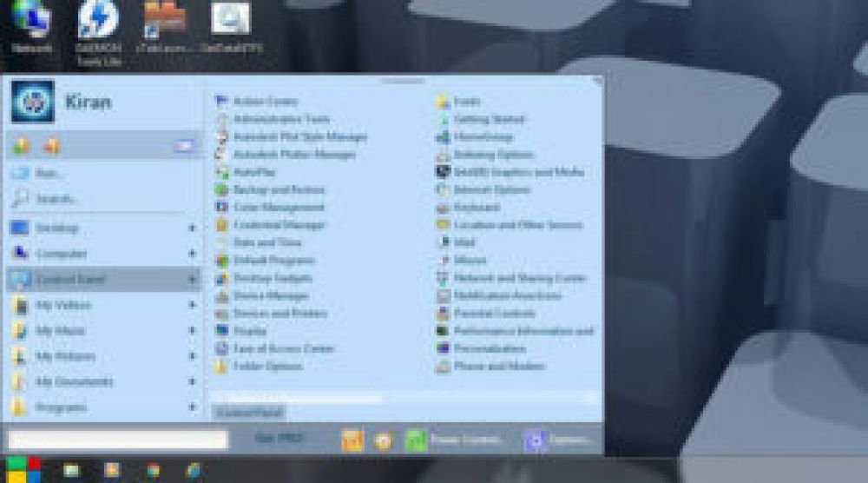Viewport: 868px width, 483px height.
Task: Click the view toggle button in the pinned icon row
Action: click(184, 146)
